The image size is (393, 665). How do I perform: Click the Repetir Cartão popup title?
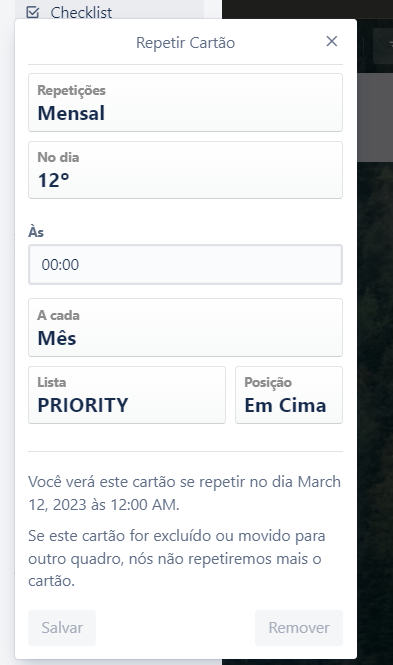click(185, 43)
